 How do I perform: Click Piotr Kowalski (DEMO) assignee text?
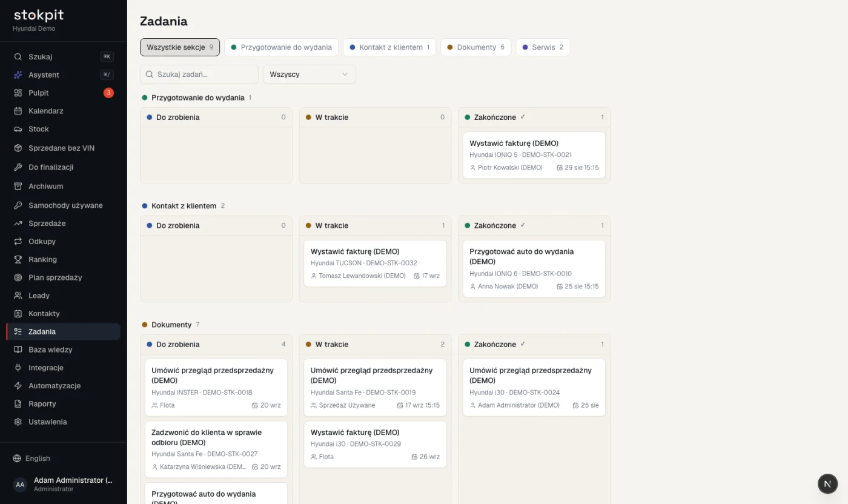[x=510, y=168]
